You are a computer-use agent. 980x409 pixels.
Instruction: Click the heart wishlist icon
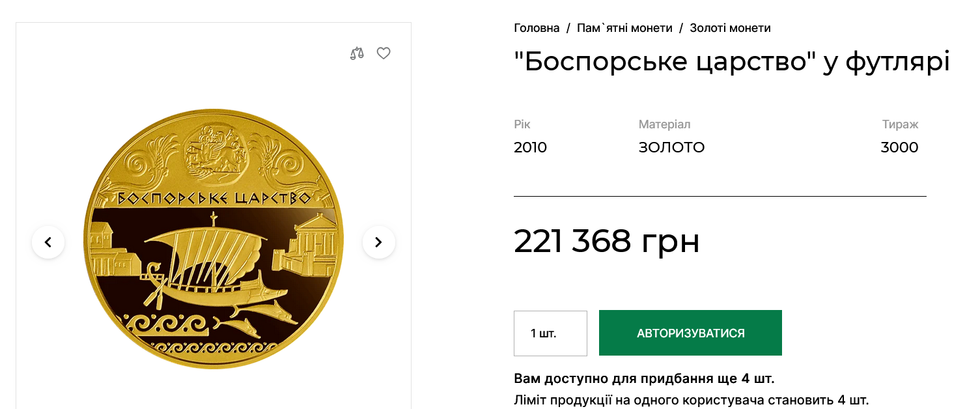click(384, 53)
